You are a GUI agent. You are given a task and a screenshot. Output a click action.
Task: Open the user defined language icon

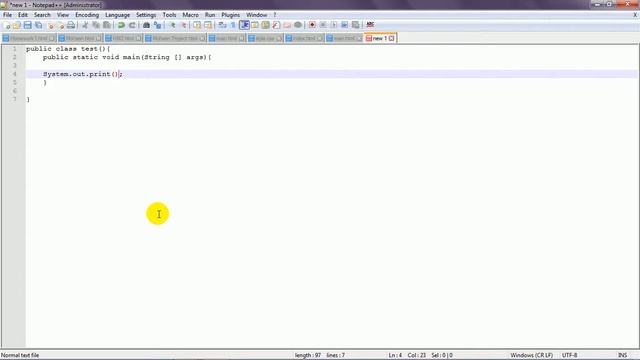pyautogui.click(x=255, y=25)
